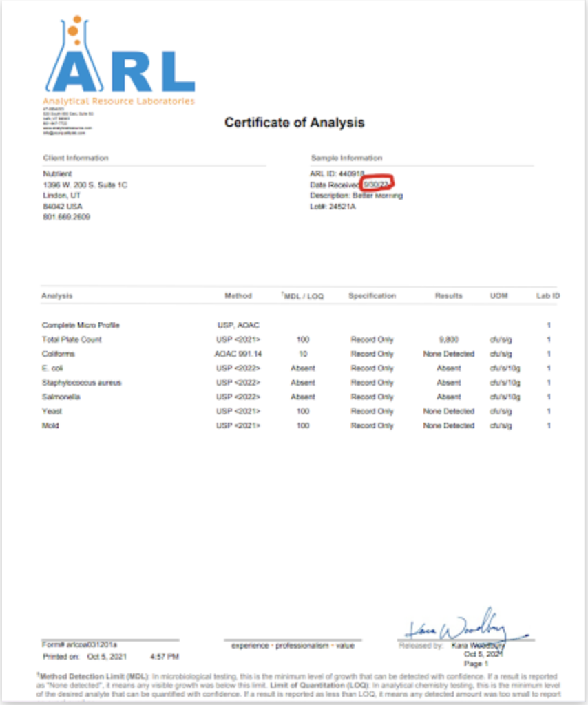This screenshot has width=588, height=705.
Task: Select the 'Total Plate Count' analysis name
Action: tap(72, 339)
